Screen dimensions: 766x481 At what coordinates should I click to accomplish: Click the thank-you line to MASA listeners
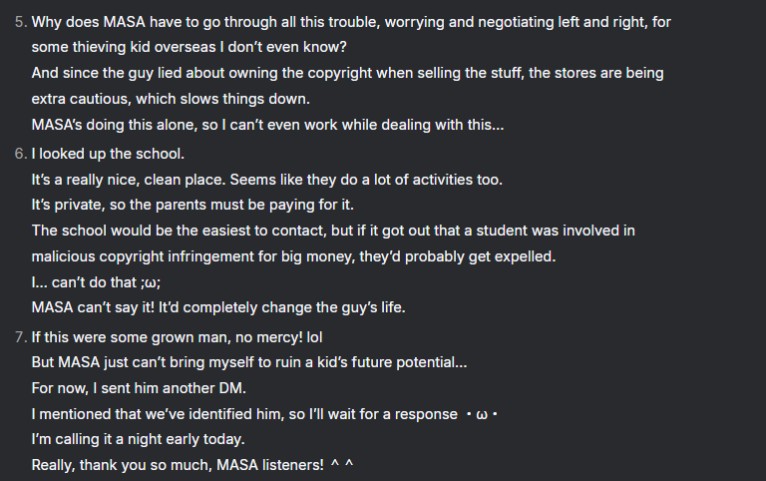pyautogui.click(x=193, y=466)
